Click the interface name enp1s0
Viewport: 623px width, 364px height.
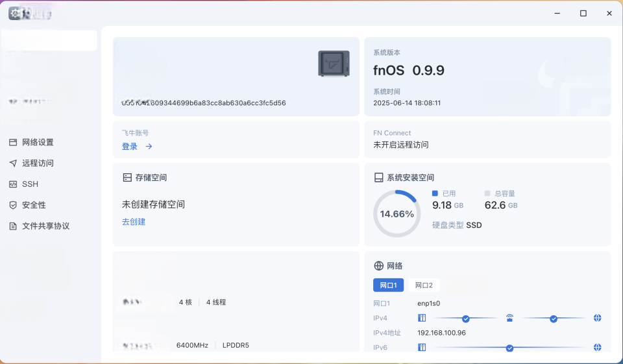429,303
